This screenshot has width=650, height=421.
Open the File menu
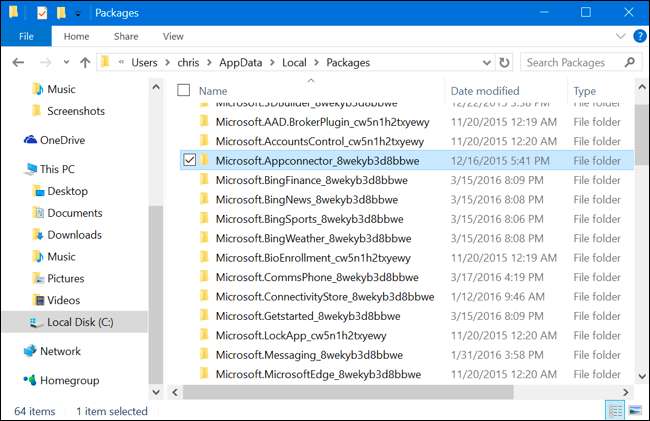pyautogui.click(x=26, y=36)
